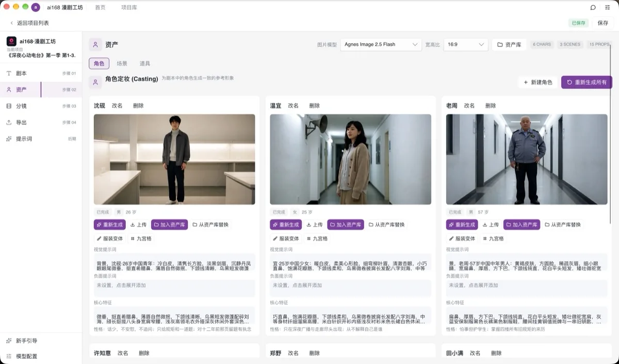This screenshot has height=364, width=619.
Task: Click the pencil icon on 温宜's 服装变体
Action: pos(275,239)
